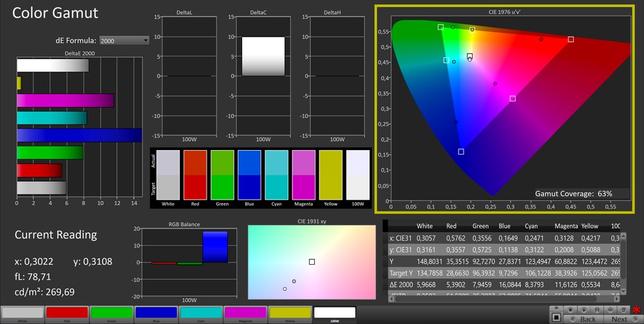
Task: Select the 100W swatch in bottom strip
Action: 334,312
